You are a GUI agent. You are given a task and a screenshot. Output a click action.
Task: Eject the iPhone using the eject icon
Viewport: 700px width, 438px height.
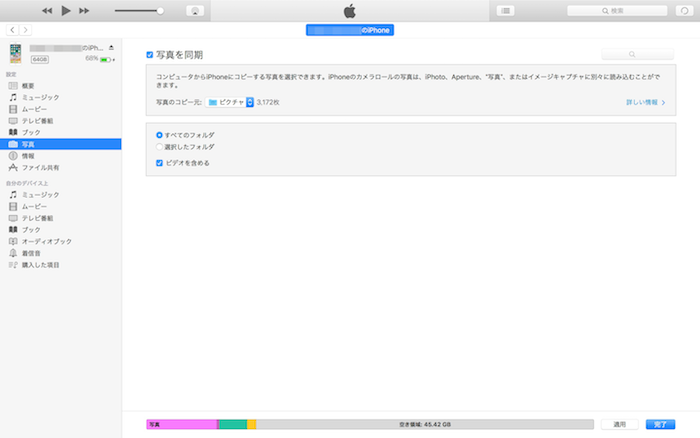coord(111,48)
